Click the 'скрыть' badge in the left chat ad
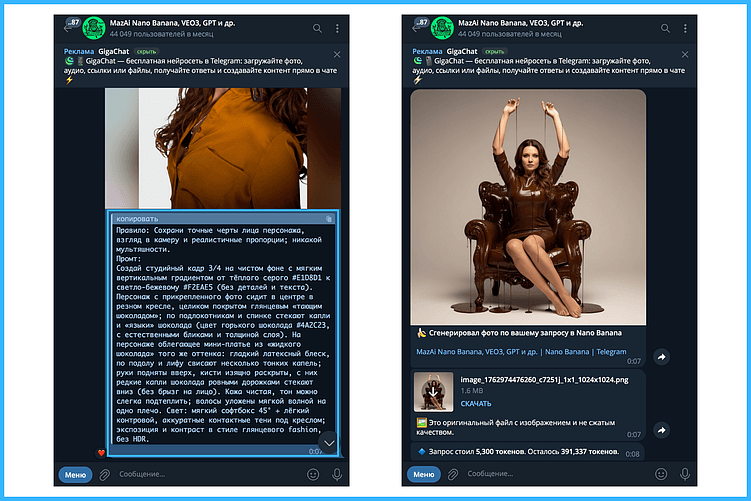Screen dimensions: 751x501 146,52
